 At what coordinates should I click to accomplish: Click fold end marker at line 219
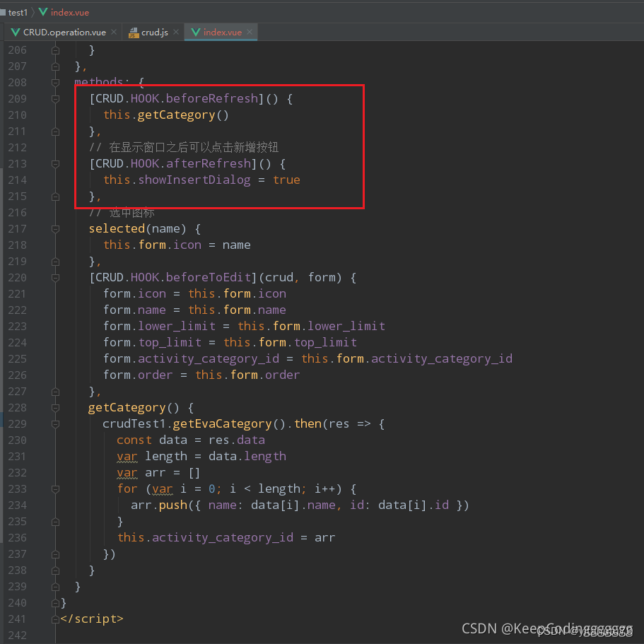(55, 262)
